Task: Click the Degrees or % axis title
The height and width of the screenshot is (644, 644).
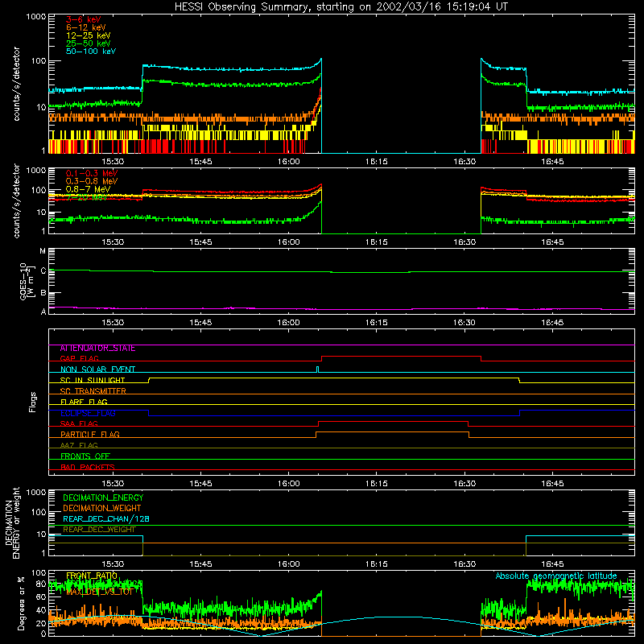Action: click(21, 604)
